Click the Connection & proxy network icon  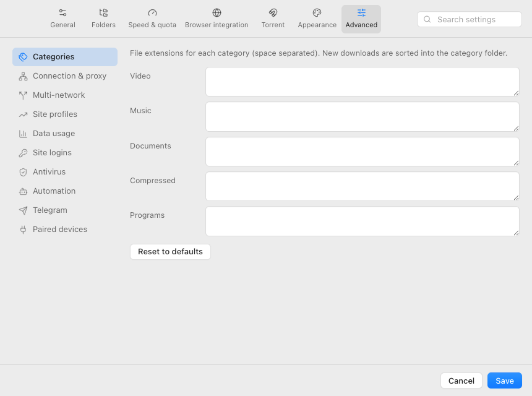click(x=23, y=76)
